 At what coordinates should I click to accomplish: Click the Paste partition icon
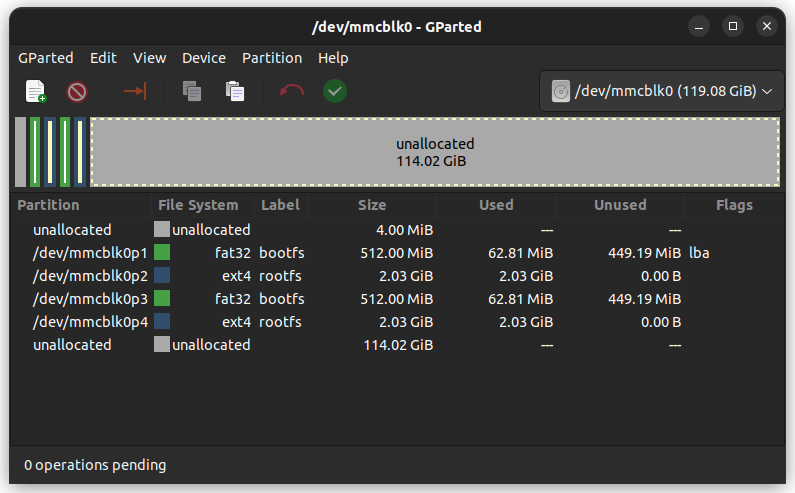tap(235, 91)
